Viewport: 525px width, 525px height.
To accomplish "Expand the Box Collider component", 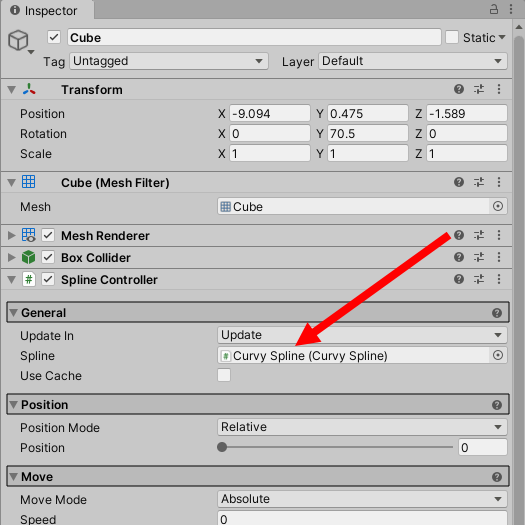I will click(x=12, y=257).
